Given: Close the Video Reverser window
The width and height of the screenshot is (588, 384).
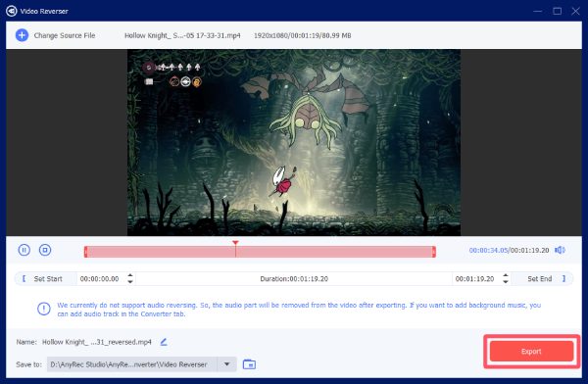Looking at the screenshot, I should [x=575, y=11].
